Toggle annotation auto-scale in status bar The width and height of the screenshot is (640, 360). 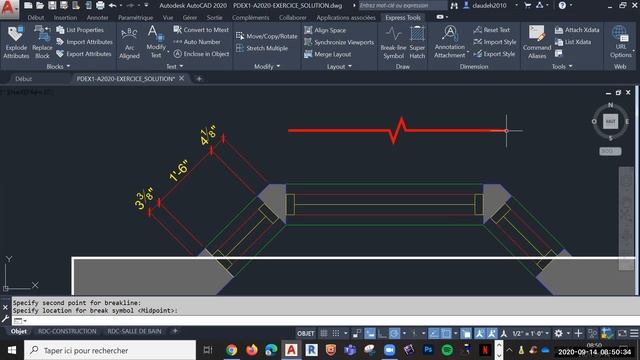pos(492,333)
